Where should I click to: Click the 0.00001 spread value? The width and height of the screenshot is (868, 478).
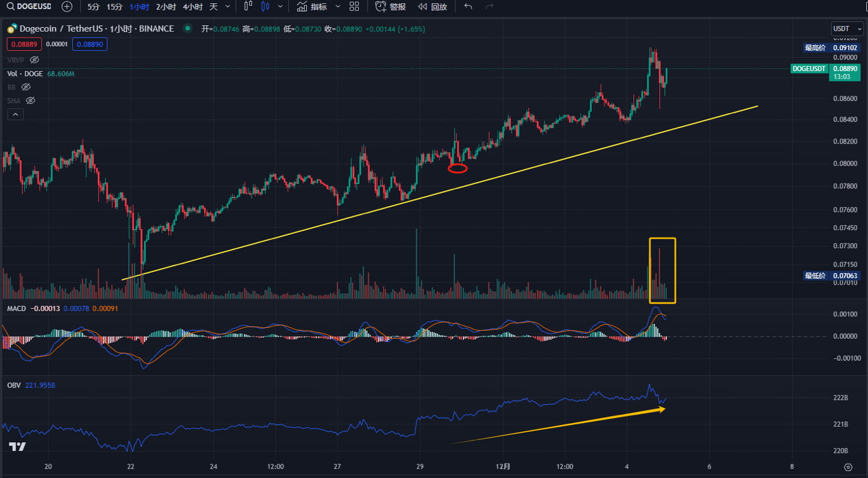[x=57, y=44]
